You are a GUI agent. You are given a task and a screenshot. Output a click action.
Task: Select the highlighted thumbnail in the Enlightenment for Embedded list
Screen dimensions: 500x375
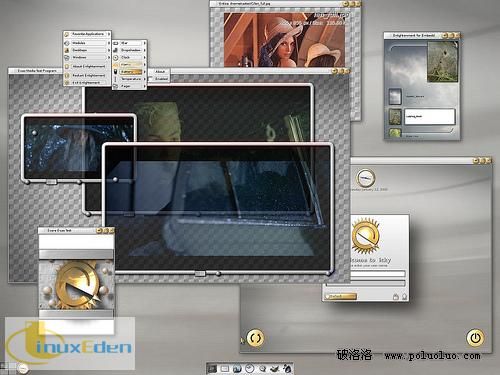(396, 117)
